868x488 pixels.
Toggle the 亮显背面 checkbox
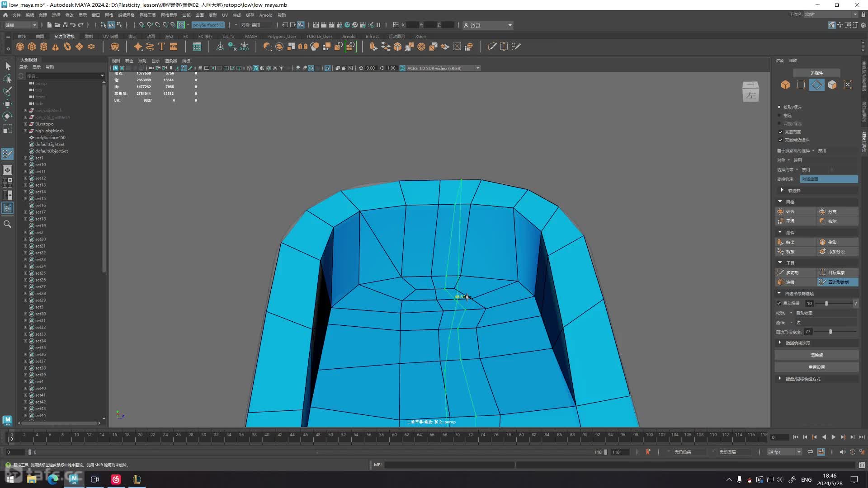pos(780,132)
